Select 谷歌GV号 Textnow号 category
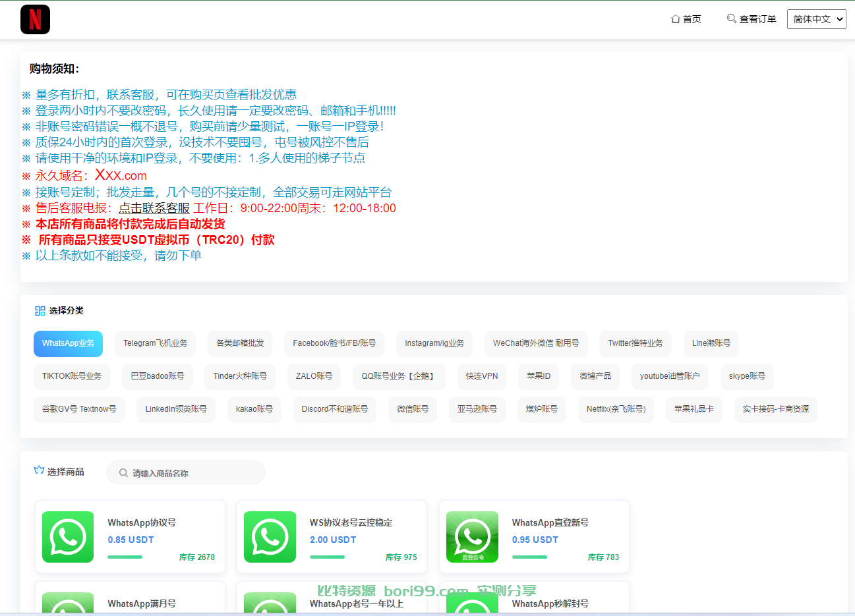 pyautogui.click(x=79, y=409)
